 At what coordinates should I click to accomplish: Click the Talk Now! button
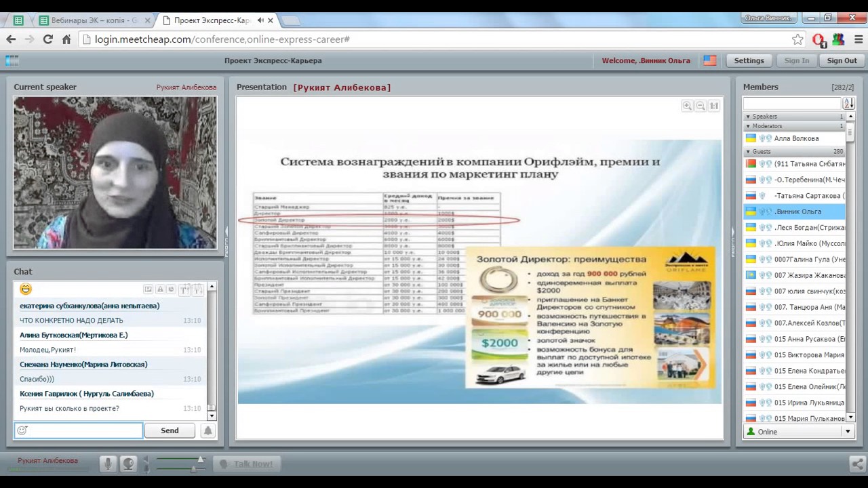(x=246, y=464)
